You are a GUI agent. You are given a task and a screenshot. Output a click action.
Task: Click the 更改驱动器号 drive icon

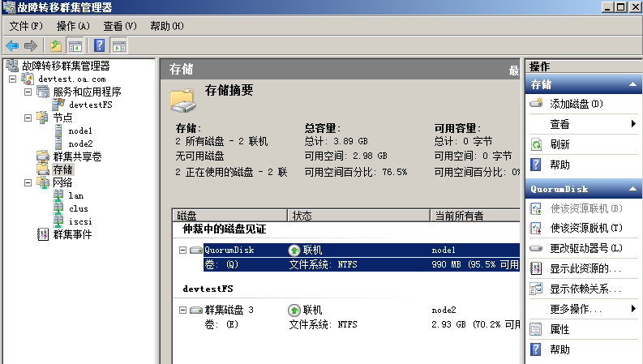[536, 248]
